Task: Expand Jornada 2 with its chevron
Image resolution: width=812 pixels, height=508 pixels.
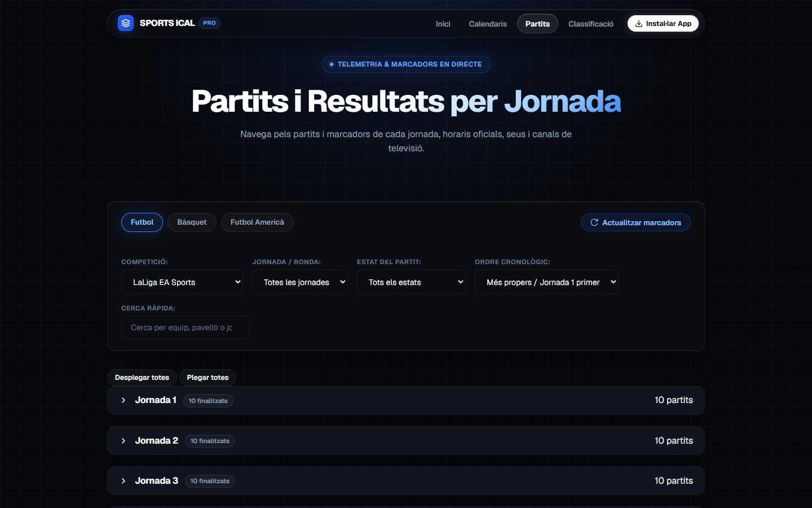Action: click(x=123, y=441)
